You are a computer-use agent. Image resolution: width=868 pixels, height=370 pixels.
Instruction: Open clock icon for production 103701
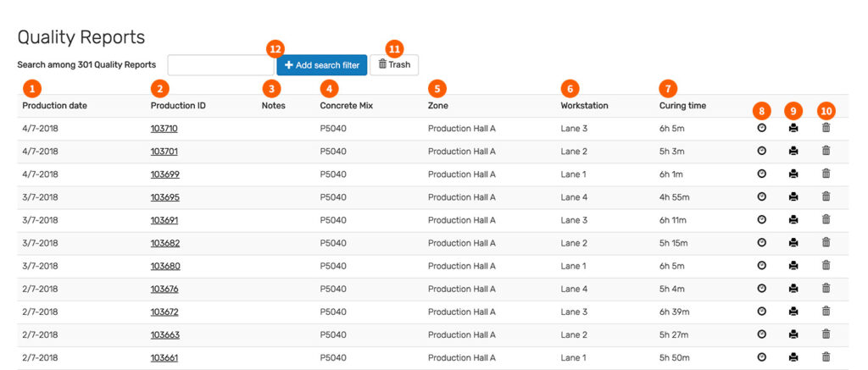click(762, 151)
